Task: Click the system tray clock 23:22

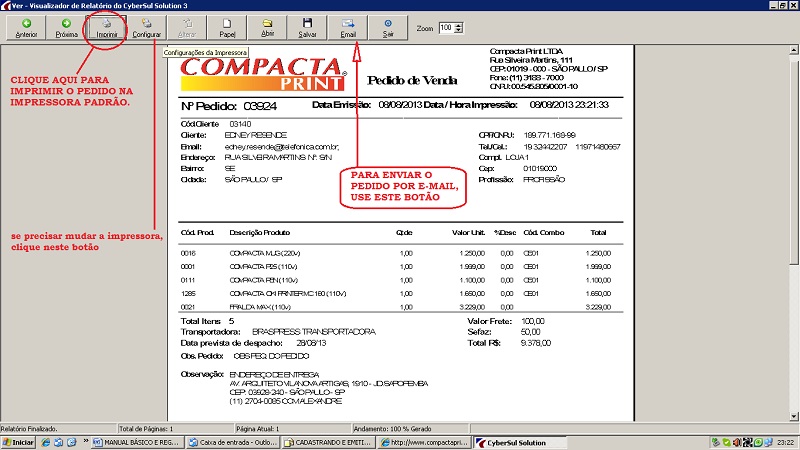Action: 785,443
